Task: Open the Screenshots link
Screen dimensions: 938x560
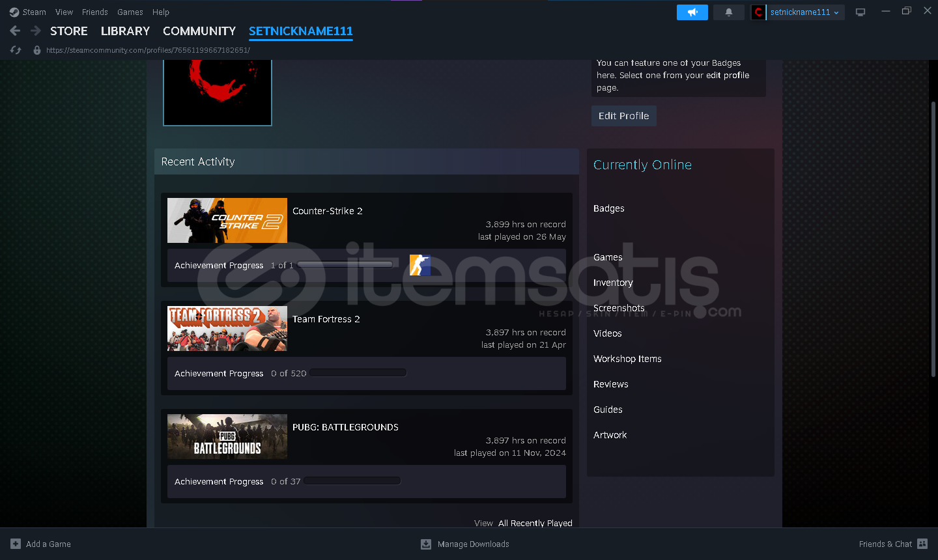Action: pos(619,308)
